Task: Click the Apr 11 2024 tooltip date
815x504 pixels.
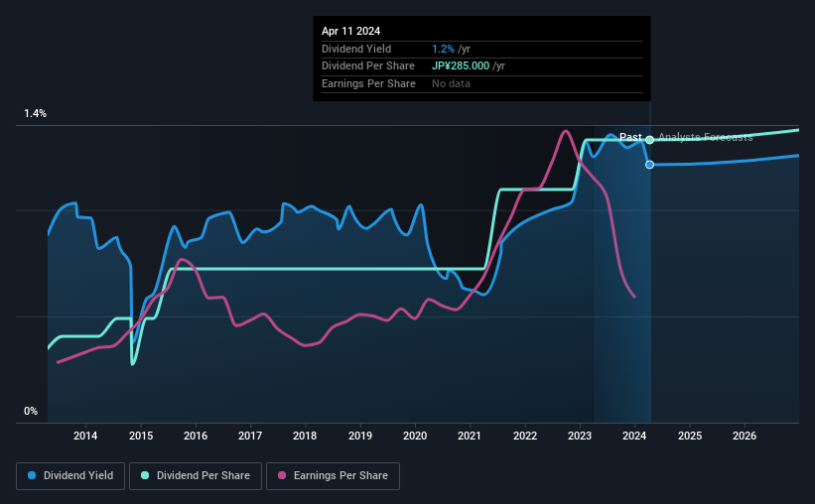Action: pos(350,31)
